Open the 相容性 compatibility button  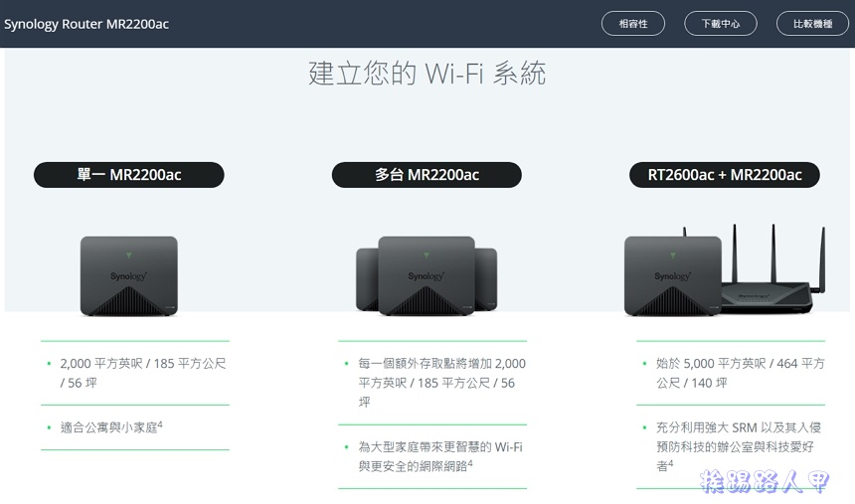pos(633,24)
